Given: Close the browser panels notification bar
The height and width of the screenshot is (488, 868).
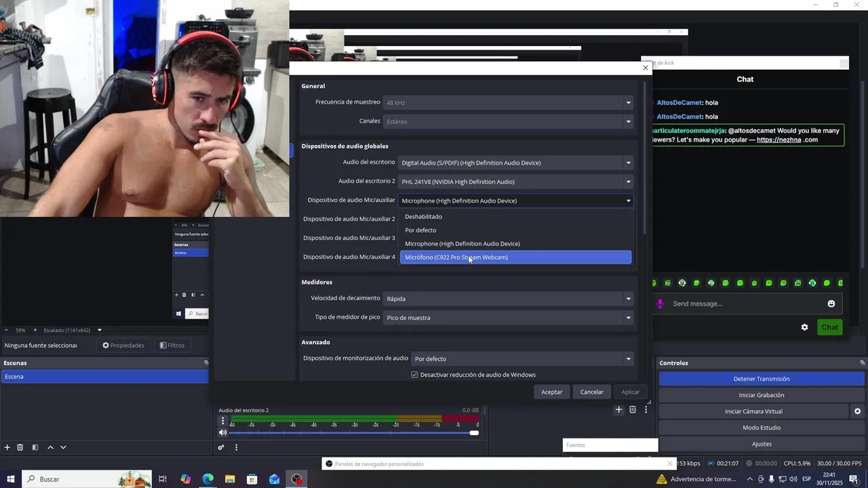Looking at the screenshot, I should pyautogui.click(x=669, y=464).
